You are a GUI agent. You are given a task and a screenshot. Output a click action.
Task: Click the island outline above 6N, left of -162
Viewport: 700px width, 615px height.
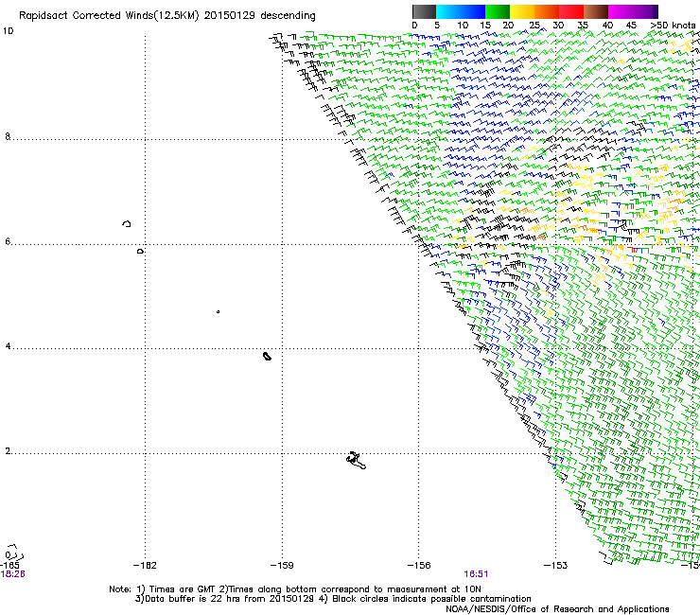(x=127, y=223)
